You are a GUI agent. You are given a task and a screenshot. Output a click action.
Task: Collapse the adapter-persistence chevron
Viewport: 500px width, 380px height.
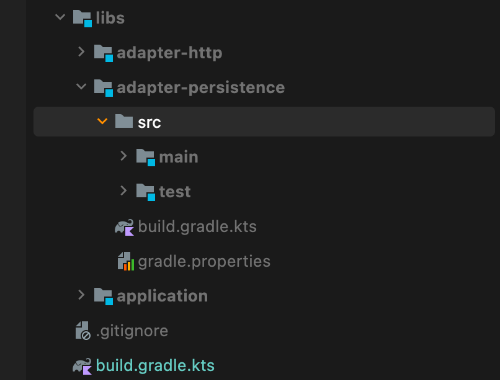click(81, 87)
